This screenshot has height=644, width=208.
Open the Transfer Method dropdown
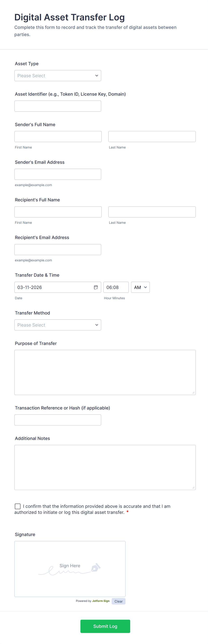(58, 325)
